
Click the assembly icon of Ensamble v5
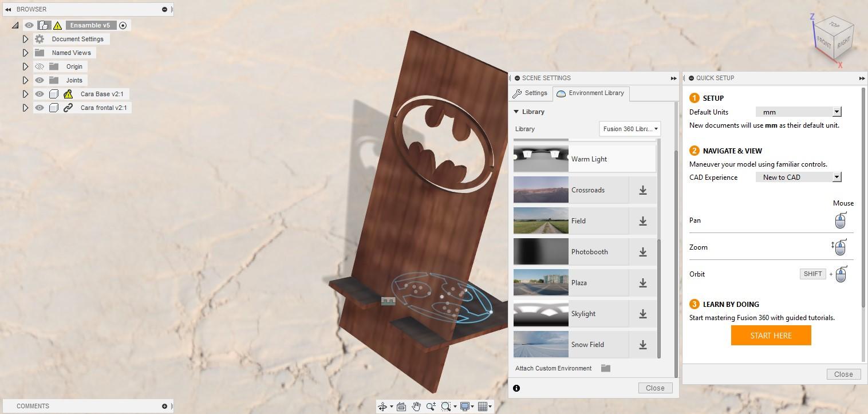(x=44, y=25)
